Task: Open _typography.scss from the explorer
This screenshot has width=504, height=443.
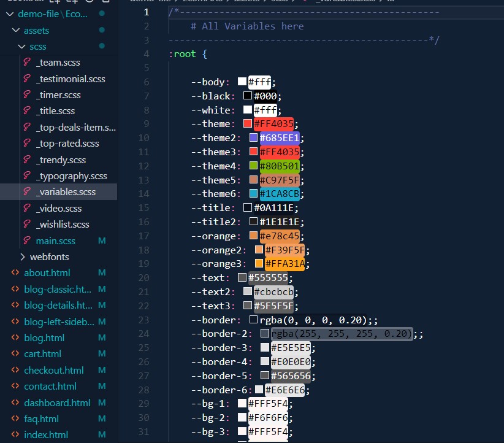Action: tap(71, 176)
